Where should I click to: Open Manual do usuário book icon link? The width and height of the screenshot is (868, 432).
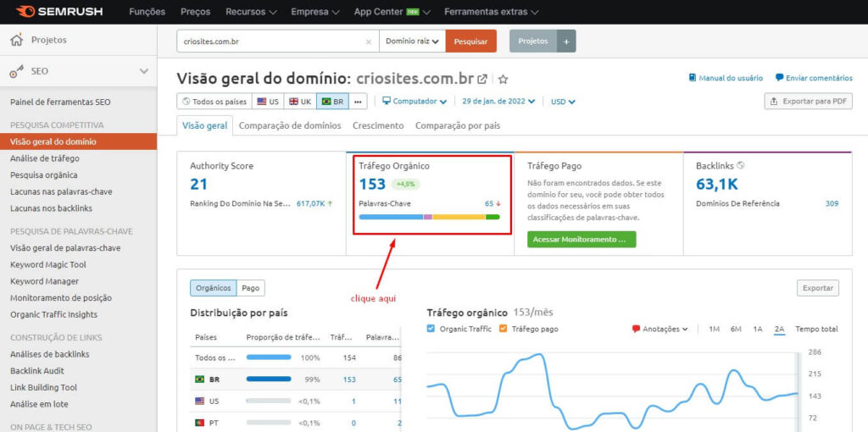pos(726,78)
